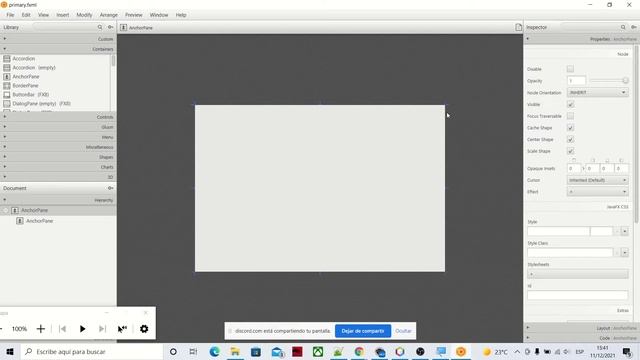Click the Ocultar link
This screenshot has width=640, height=360.
(403, 331)
